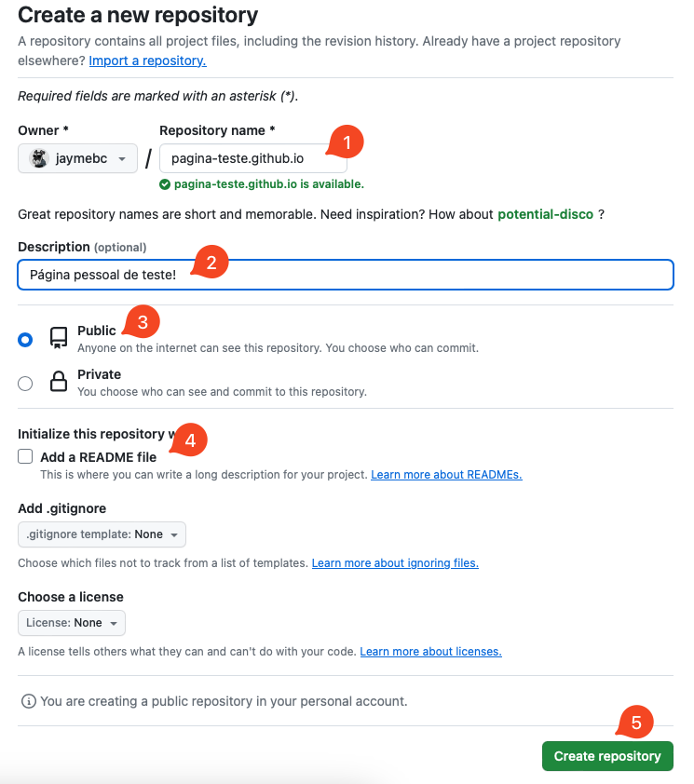Image resolution: width=694 pixels, height=784 pixels.
Task: Enable the Add a README file checkbox
Action: click(x=25, y=457)
